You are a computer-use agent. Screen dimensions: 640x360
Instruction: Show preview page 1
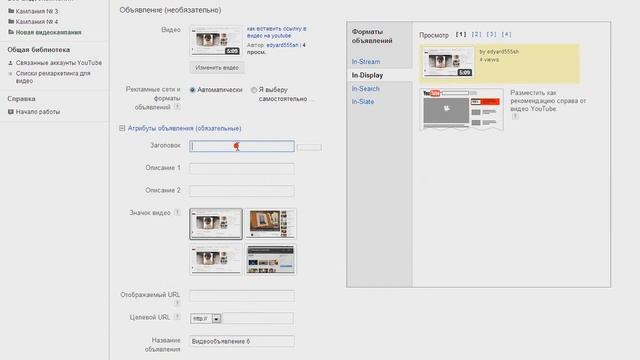tap(461, 35)
